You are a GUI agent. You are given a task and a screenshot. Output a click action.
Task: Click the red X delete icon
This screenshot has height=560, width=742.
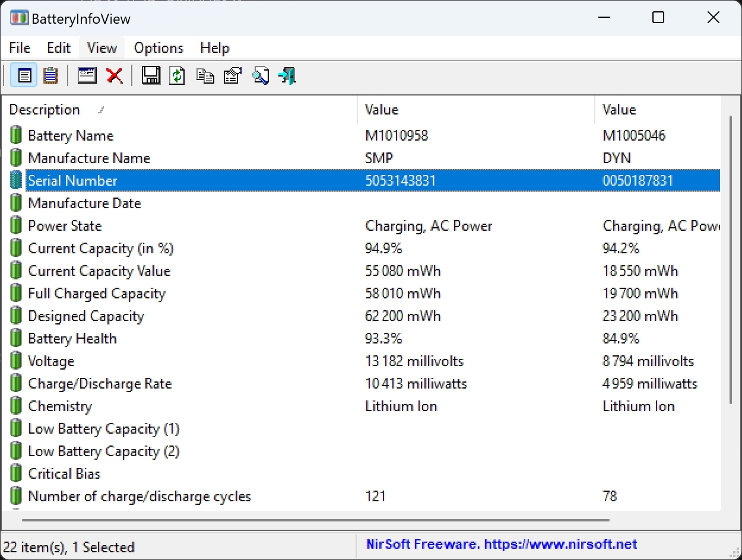114,76
